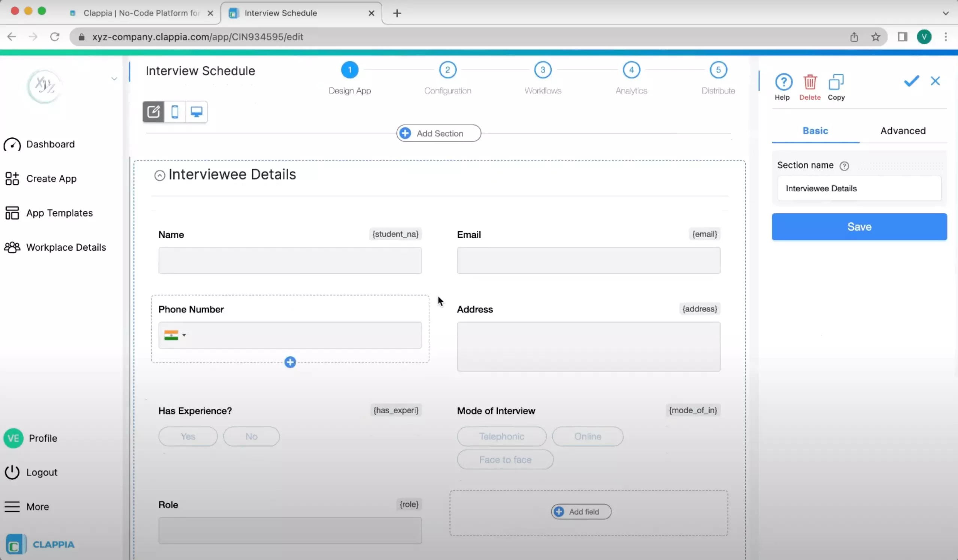
Task: Save the section name changes
Action: click(x=859, y=226)
